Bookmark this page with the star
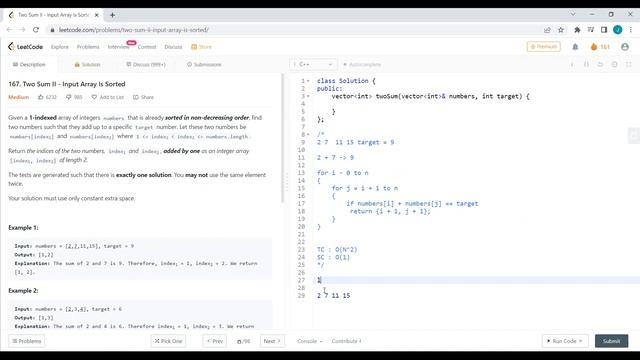This screenshot has height=360, width=640. [561, 30]
